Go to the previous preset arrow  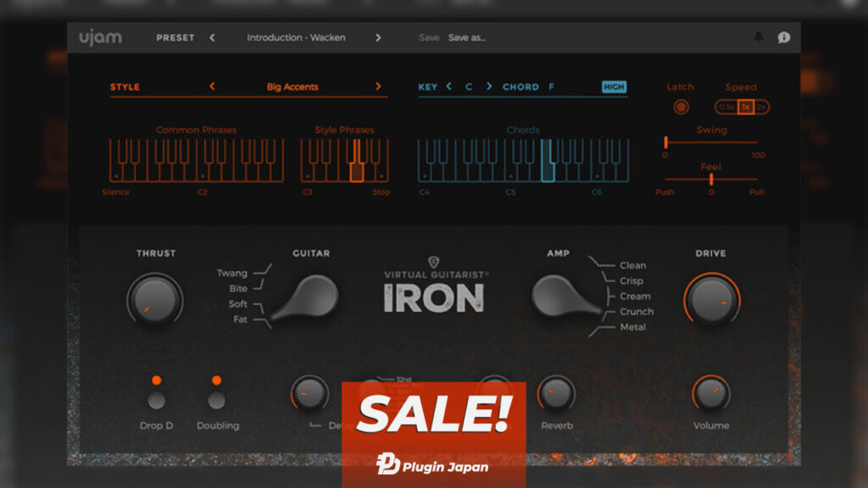[x=212, y=37]
